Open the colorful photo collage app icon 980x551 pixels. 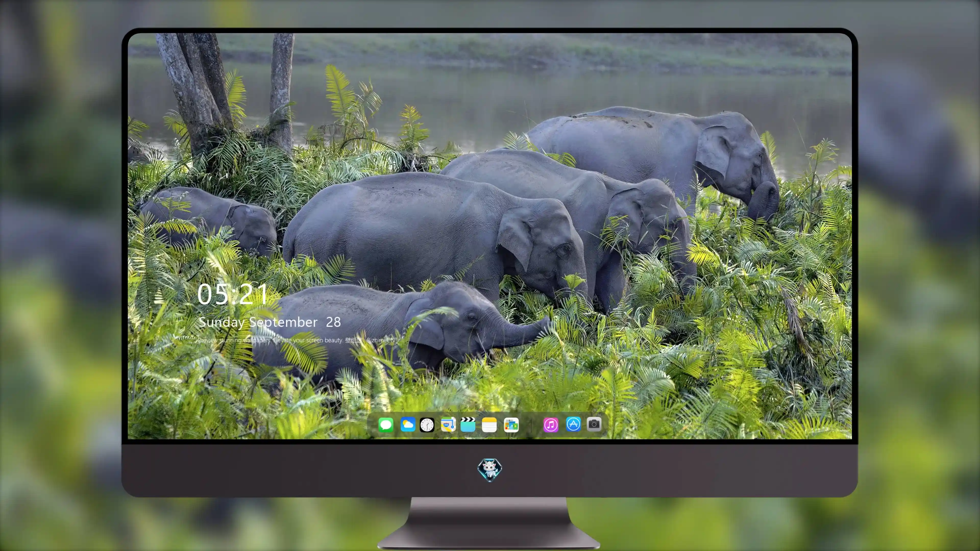click(511, 425)
